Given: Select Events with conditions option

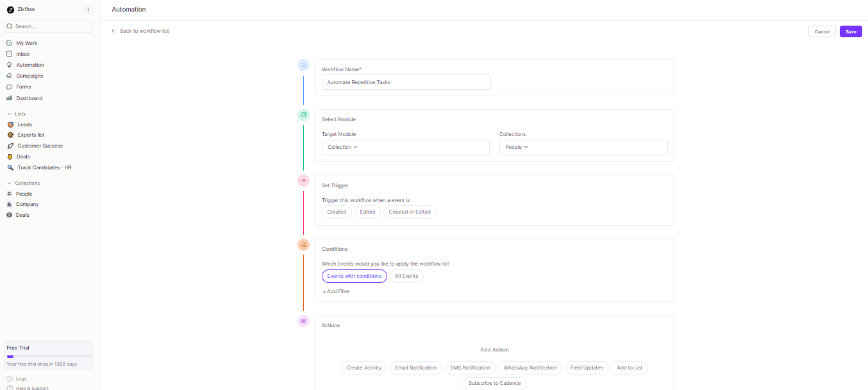Looking at the screenshot, I should 354,276.
